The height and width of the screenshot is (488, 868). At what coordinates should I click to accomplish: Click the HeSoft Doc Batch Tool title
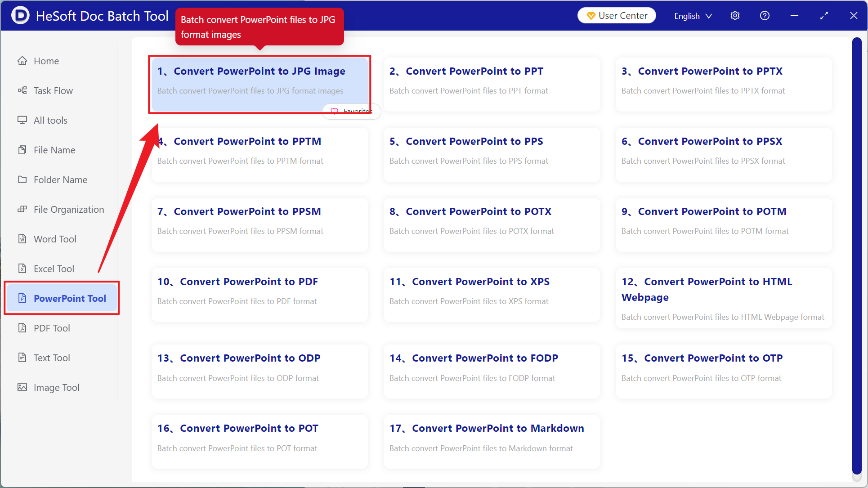coord(102,16)
